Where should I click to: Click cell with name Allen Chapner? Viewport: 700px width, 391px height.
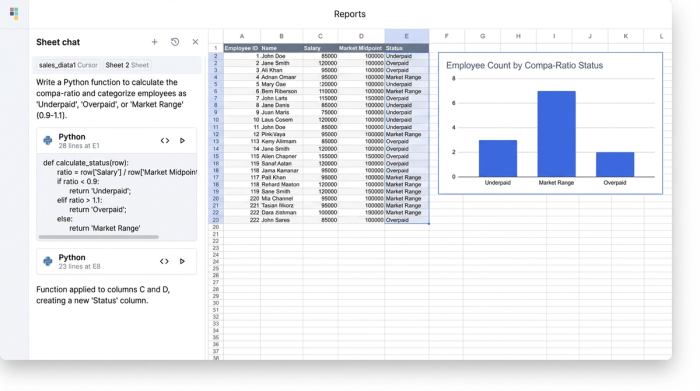point(281,156)
